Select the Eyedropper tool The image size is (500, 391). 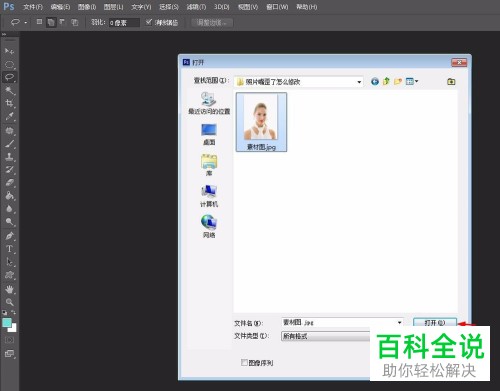9,116
